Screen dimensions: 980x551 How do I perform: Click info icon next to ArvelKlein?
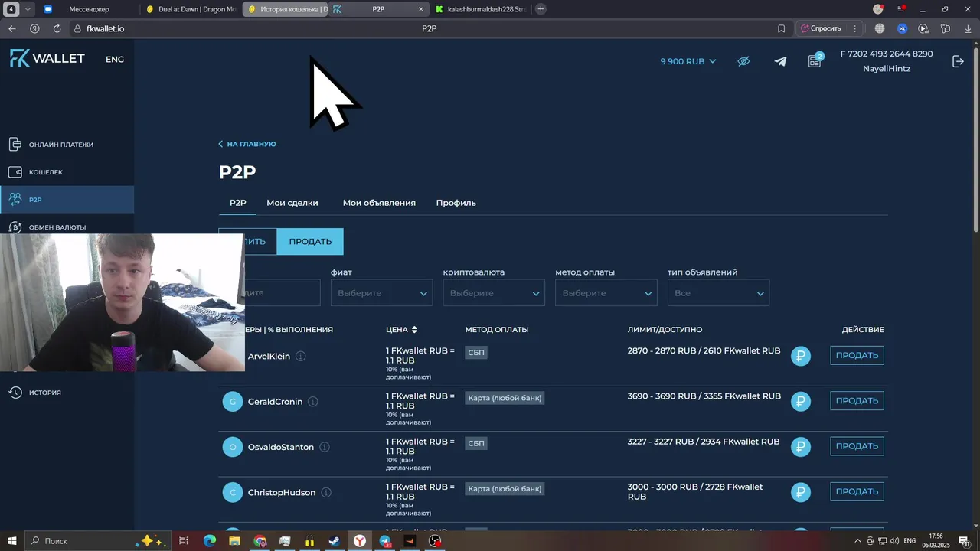[301, 356]
